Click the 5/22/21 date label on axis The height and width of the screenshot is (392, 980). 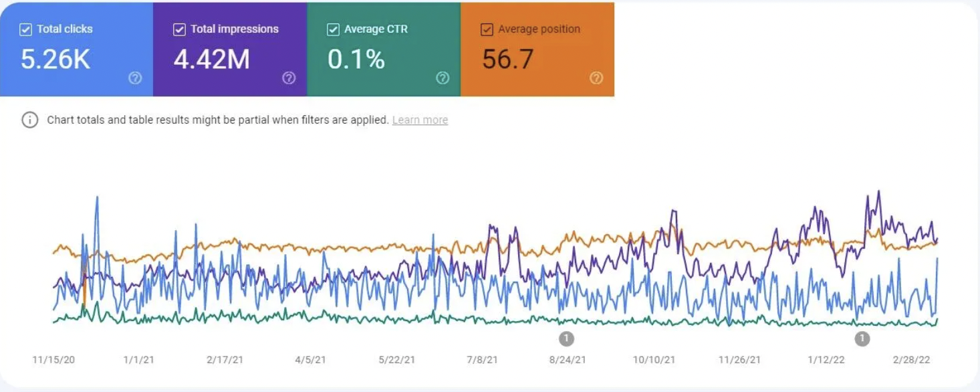[396, 360]
